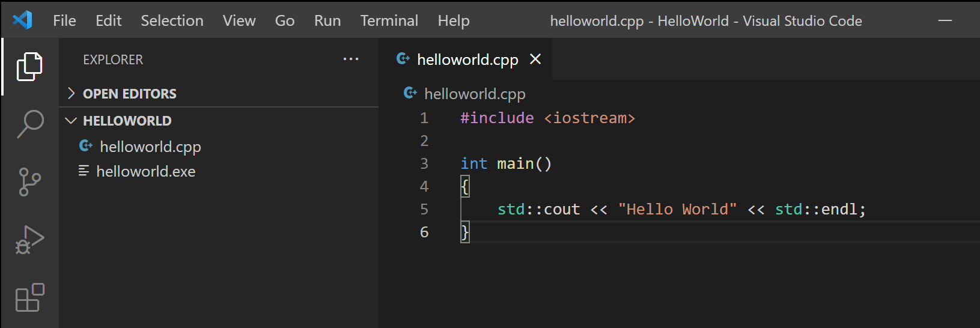Viewport: 980px width, 328px height.
Task: Open the Explorer view in activity bar
Action: coord(29,66)
